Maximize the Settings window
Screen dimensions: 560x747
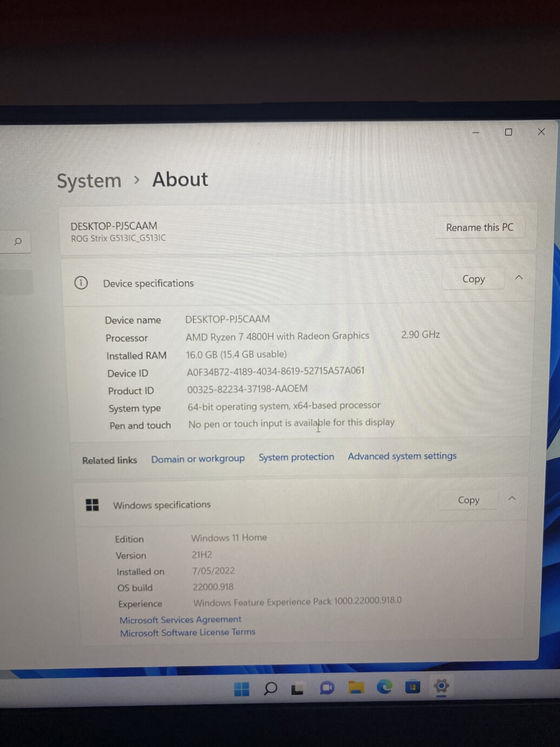508,132
